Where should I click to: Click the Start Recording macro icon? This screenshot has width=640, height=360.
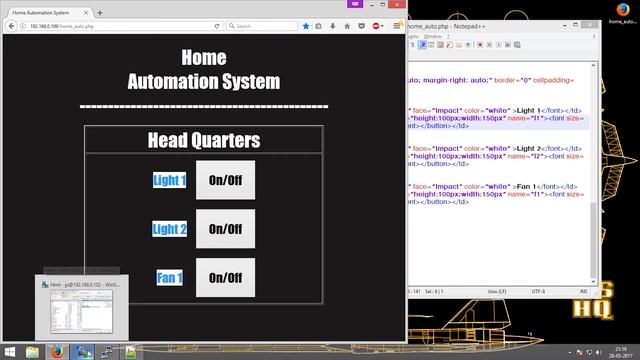(x=480, y=45)
